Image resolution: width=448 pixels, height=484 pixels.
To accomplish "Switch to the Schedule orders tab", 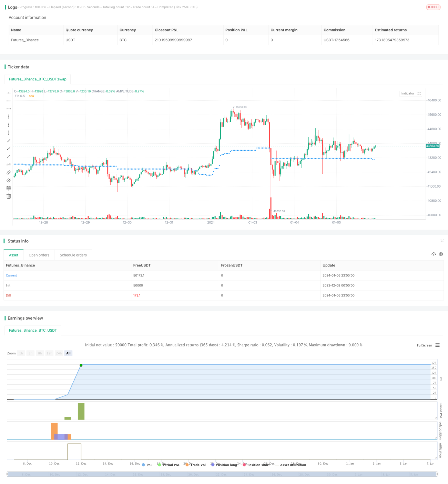I will tap(73, 255).
